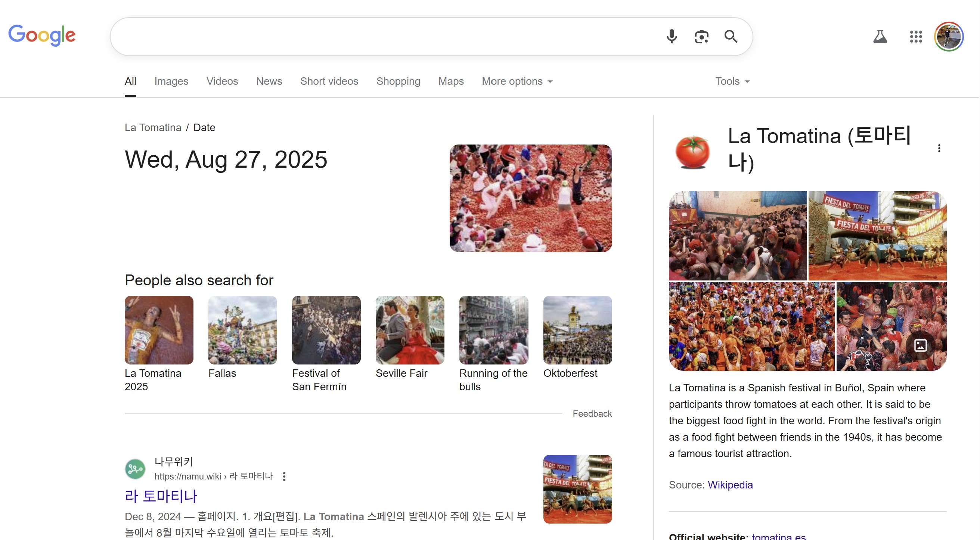980x540 pixels.
Task: Open more options for La Tomatina panel
Action: click(x=940, y=148)
